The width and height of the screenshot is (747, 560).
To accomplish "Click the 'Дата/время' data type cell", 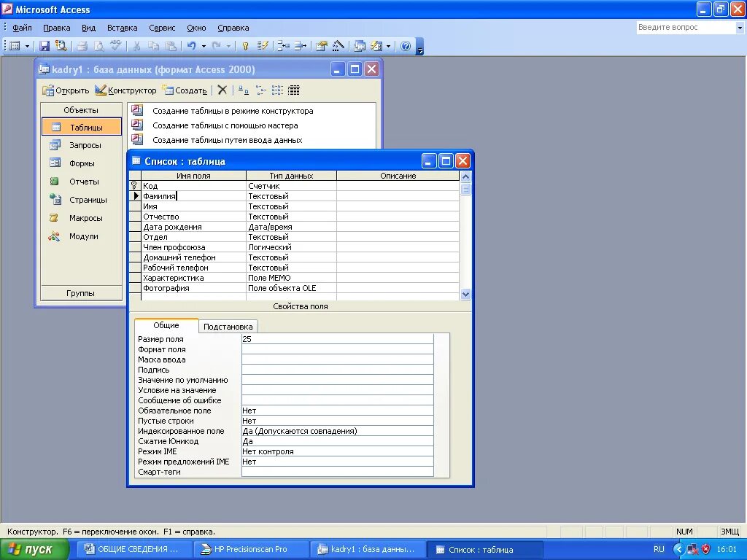I will coord(291,227).
